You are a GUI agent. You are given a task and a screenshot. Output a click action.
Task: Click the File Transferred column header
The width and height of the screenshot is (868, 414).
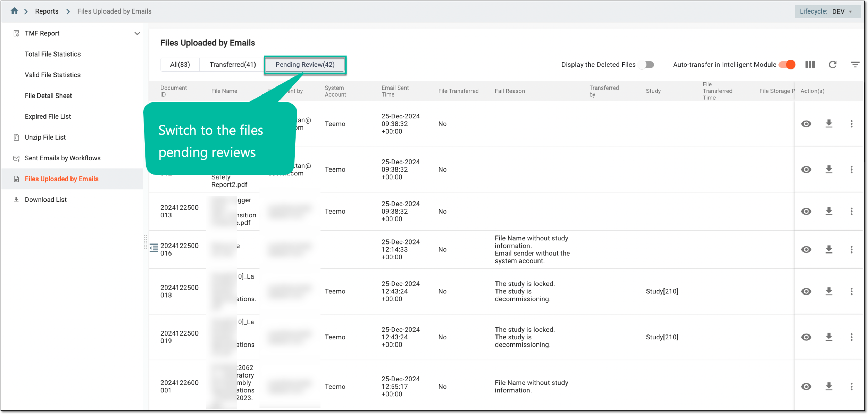point(458,91)
